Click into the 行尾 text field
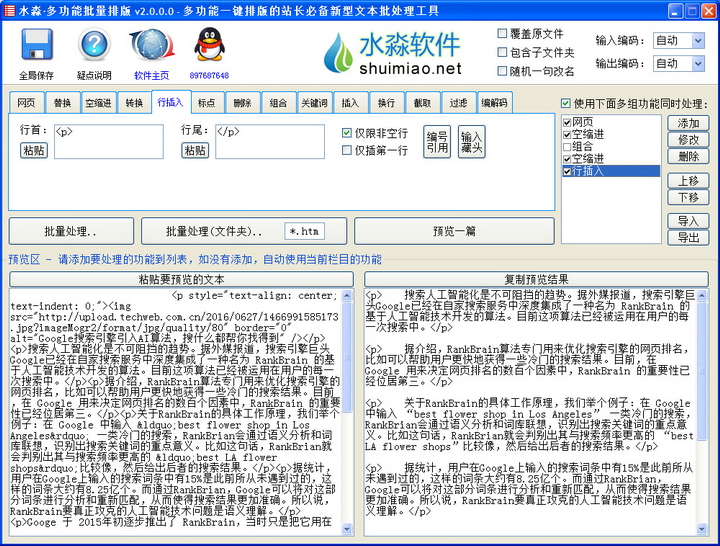This screenshot has height=546, width=720. (270, 141)
